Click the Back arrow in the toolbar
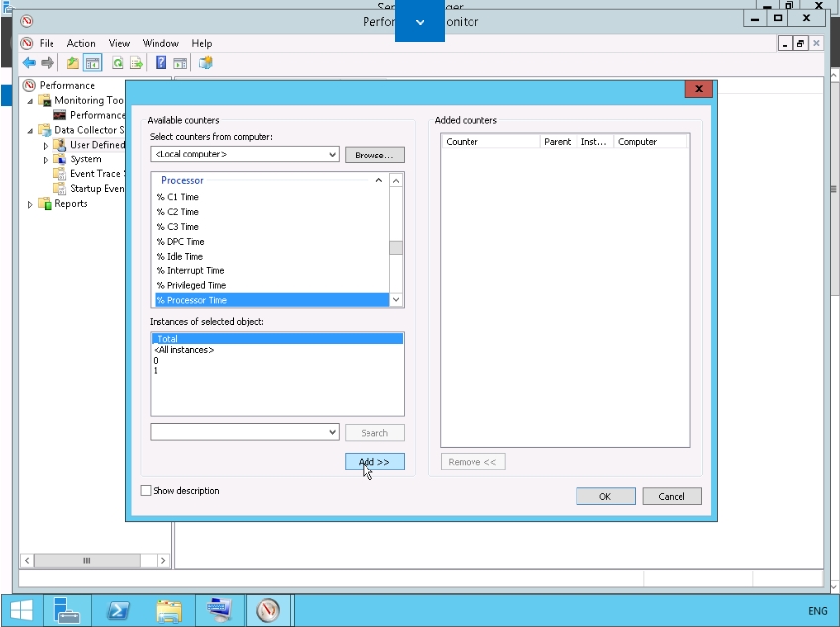 tap(29, 63)
